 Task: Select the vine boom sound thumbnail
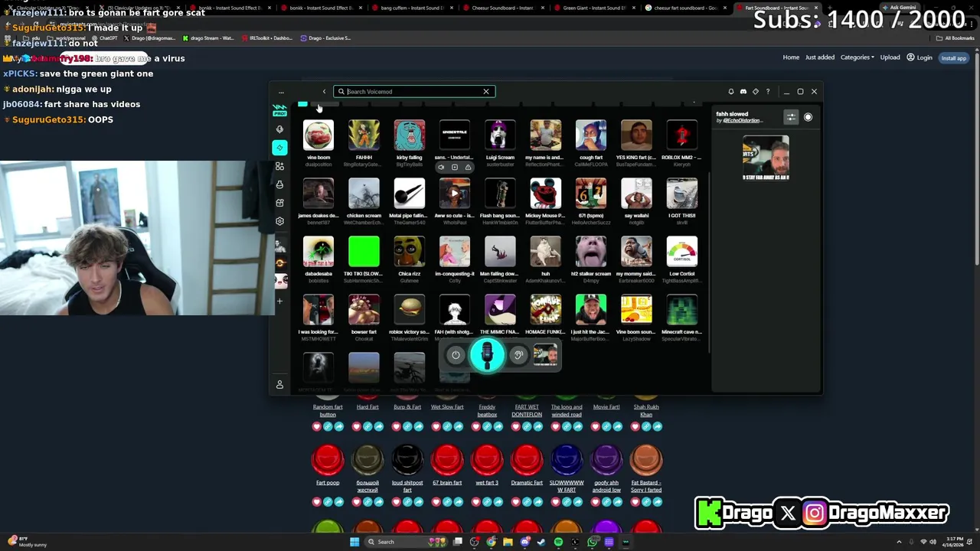click(318, 135)
